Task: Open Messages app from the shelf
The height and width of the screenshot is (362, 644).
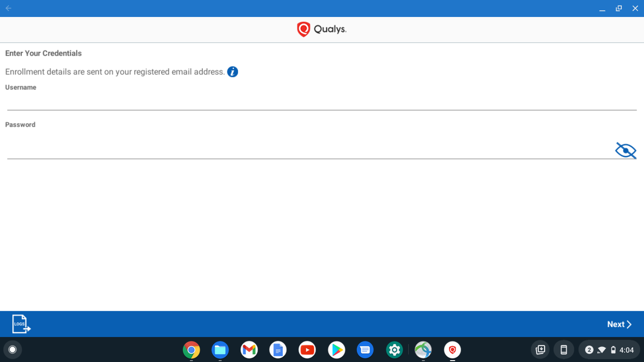Action: 365,350
